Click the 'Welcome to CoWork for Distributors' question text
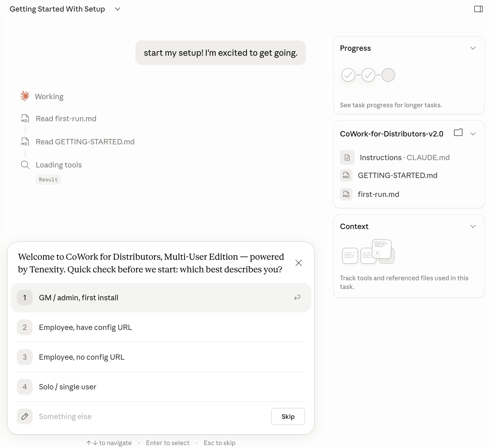This screenshot has height=448, width=489. tap(151, 263)
